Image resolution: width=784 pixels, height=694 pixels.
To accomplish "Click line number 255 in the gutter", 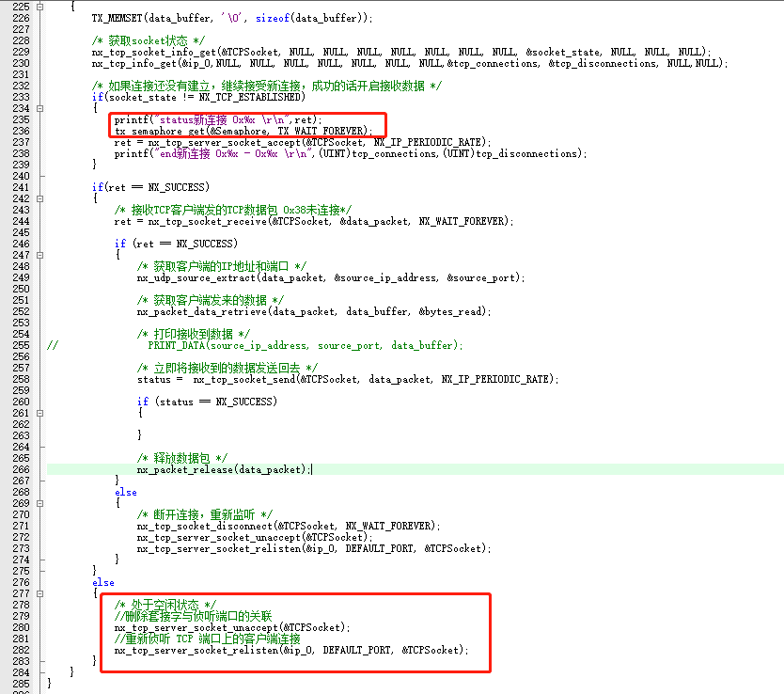I will click(x=20, y=345).
